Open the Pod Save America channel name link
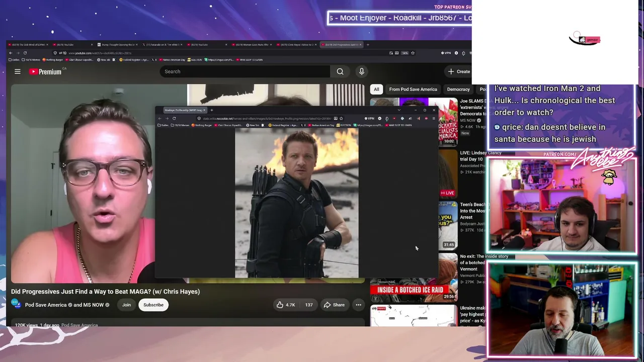644x362 pixels. coord(46,305)
